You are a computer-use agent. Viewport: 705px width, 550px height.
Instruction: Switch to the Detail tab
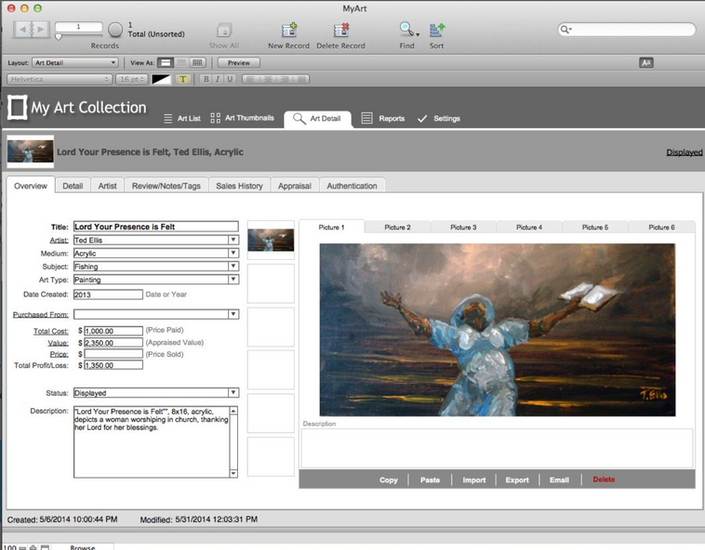pos(72,186)
